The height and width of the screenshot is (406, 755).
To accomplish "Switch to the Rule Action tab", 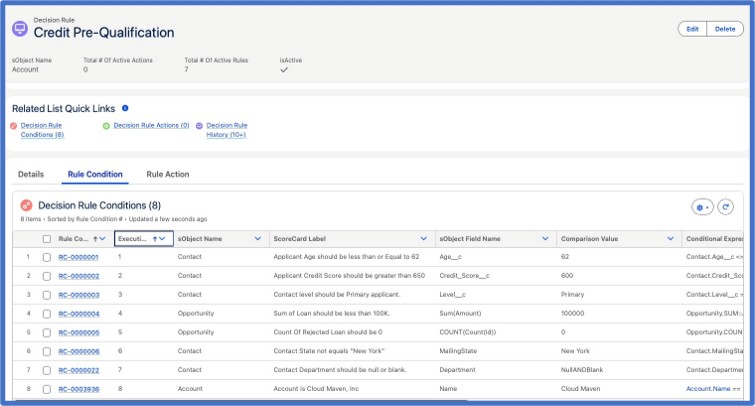I will click(x=168, y=174).
